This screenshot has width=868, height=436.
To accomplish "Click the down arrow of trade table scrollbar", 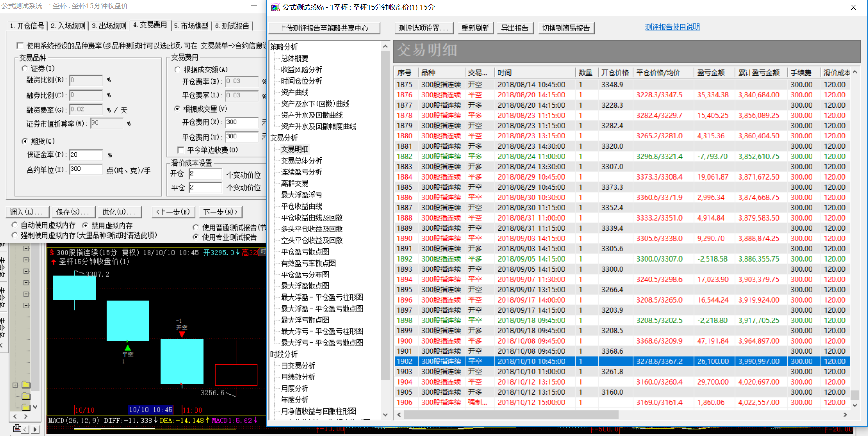I will pyautogui.click(x=855, y=405).
